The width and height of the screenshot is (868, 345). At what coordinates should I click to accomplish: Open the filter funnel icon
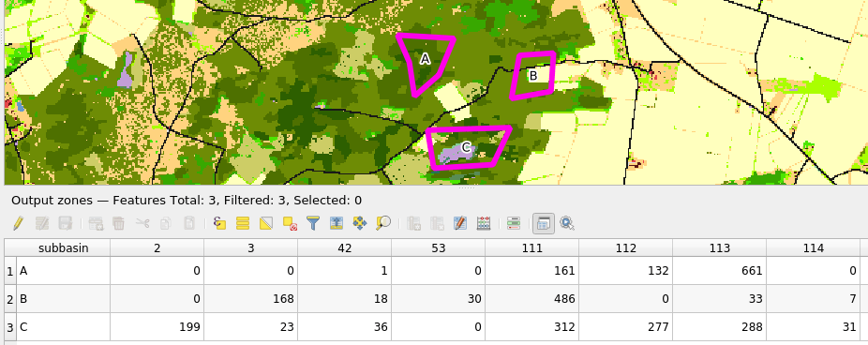click(313, 223)
